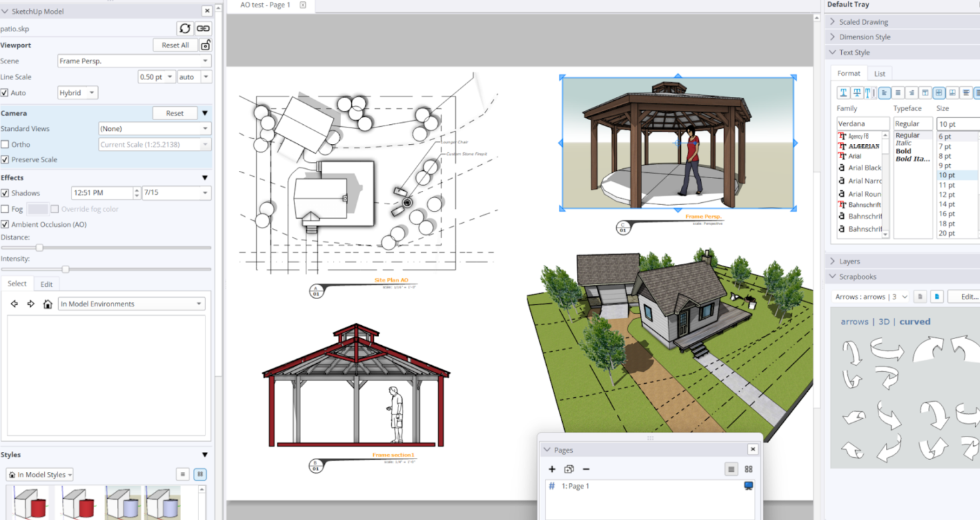The height and width of the screenshot is (520, 980).
Task: Open the In Model Styles dropdown
Action: [x=39, y=475]
